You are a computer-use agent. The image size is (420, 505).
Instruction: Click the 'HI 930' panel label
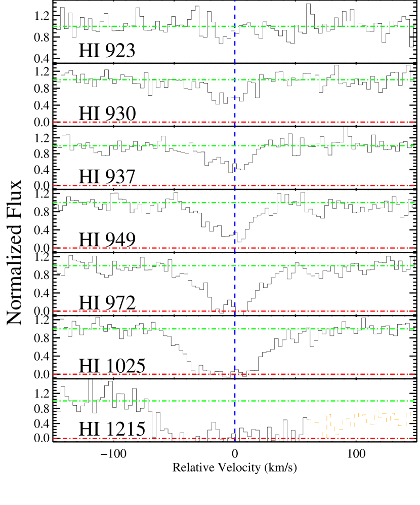click(107, 114)
